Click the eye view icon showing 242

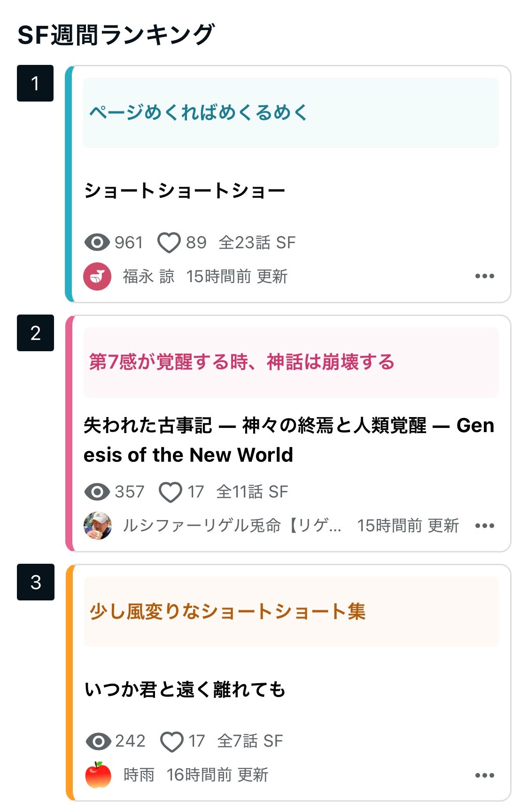(x=98, y=741)
